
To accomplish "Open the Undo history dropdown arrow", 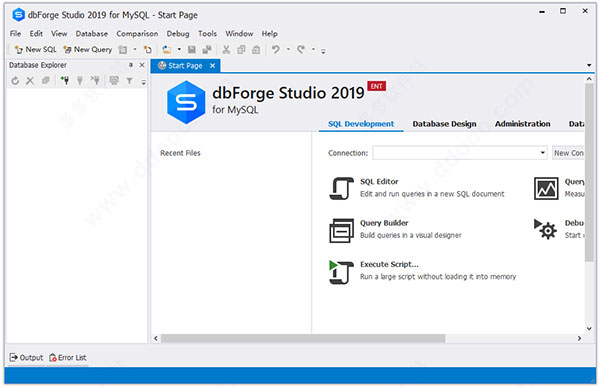I will click(x=288, y=49).
